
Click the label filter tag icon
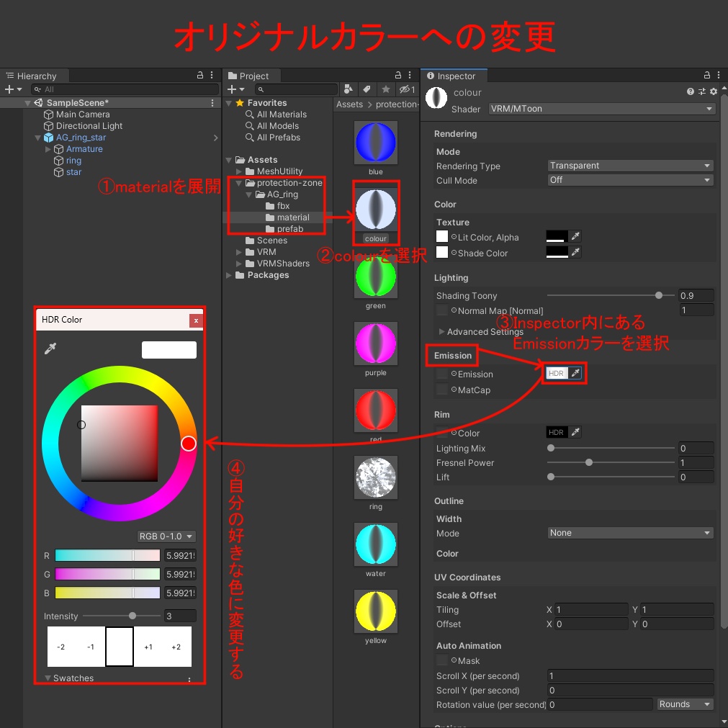coord(367,89)
